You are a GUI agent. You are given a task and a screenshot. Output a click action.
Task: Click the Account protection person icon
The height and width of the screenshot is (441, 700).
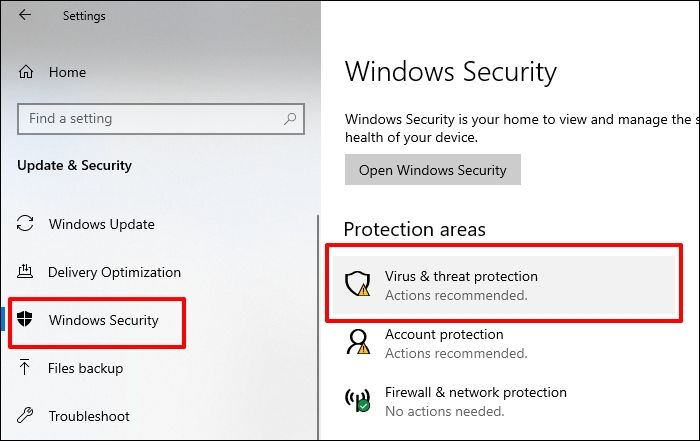coord(358,343)
